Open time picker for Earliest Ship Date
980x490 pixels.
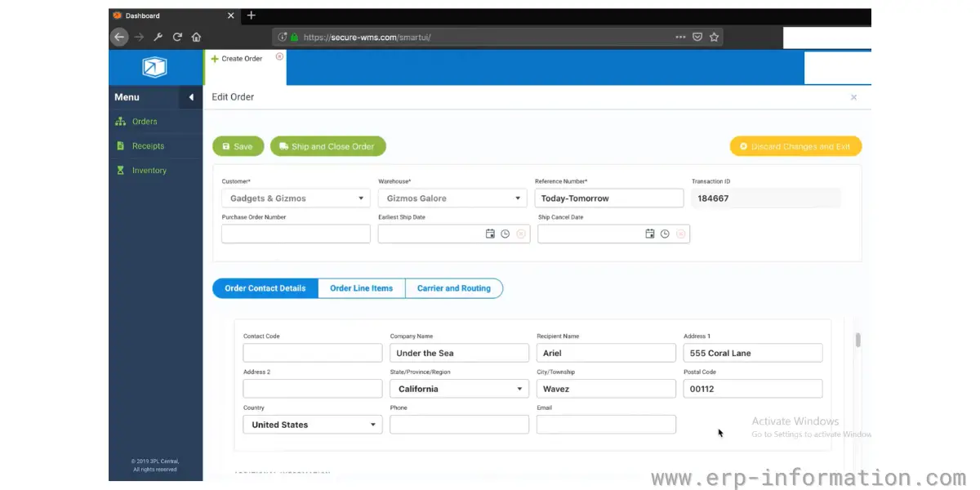[x=506, y=234]
